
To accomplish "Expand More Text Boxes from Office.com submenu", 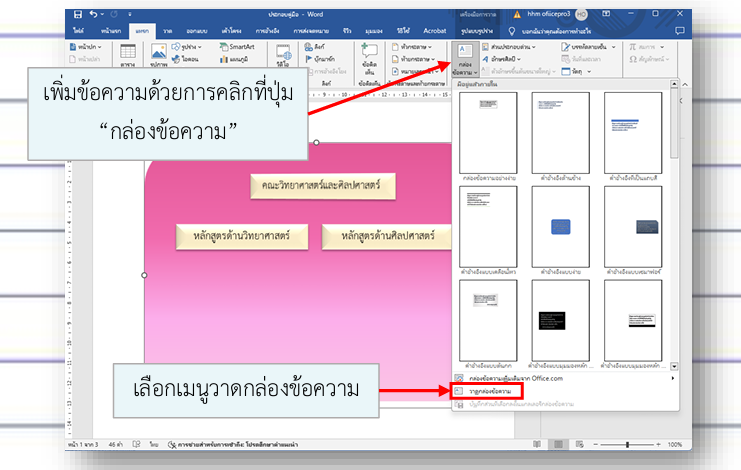I will tap(564, 378).
